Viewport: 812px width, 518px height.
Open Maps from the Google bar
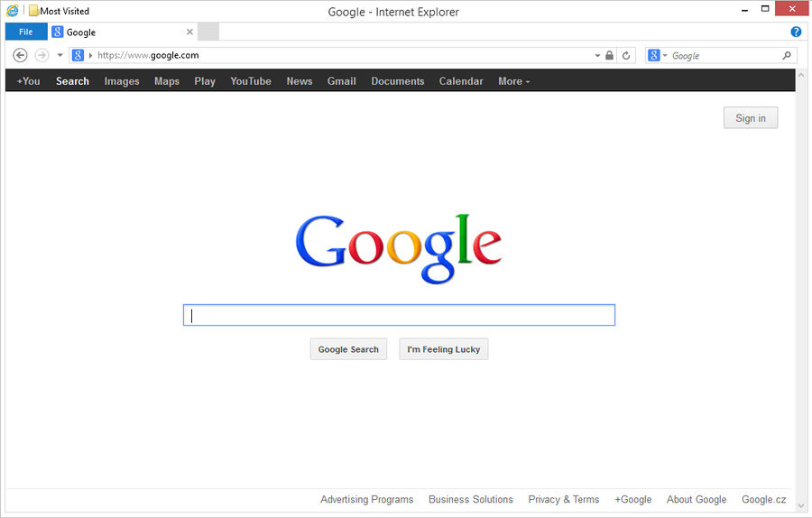click(167, 81)
